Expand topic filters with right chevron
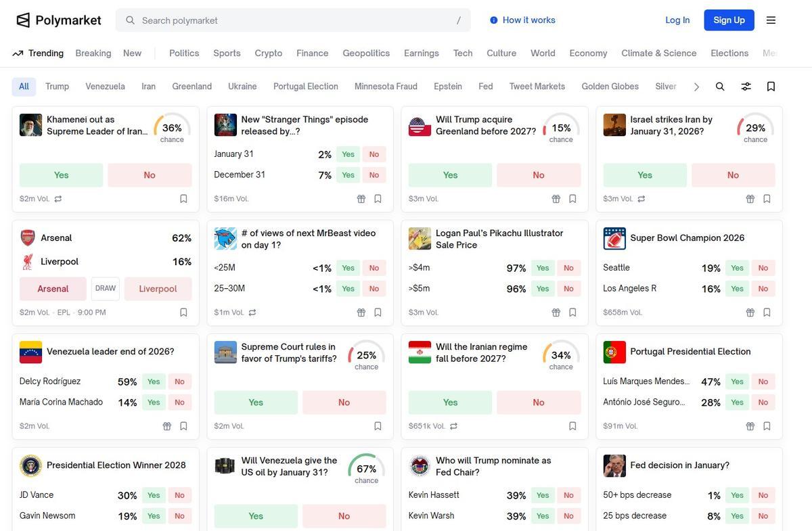This screenshot has height=531, width=812. [x=696, y=87]
